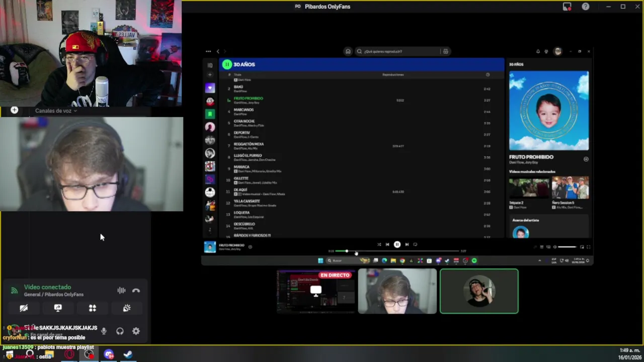The width and height of the screenshot is (644, 362).
Task: Focus the ¿Qué quieres reproducir? search box
Action: 397,51
